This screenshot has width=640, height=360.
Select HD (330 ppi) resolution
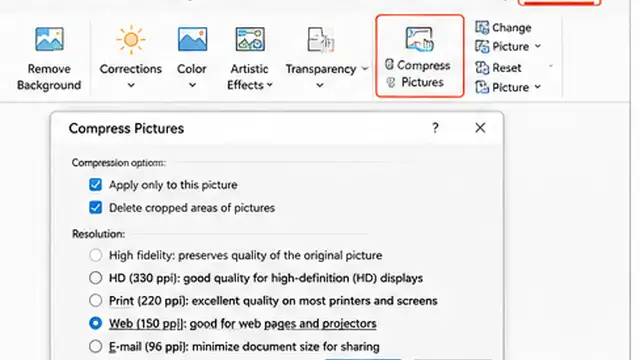pos(96,278)
